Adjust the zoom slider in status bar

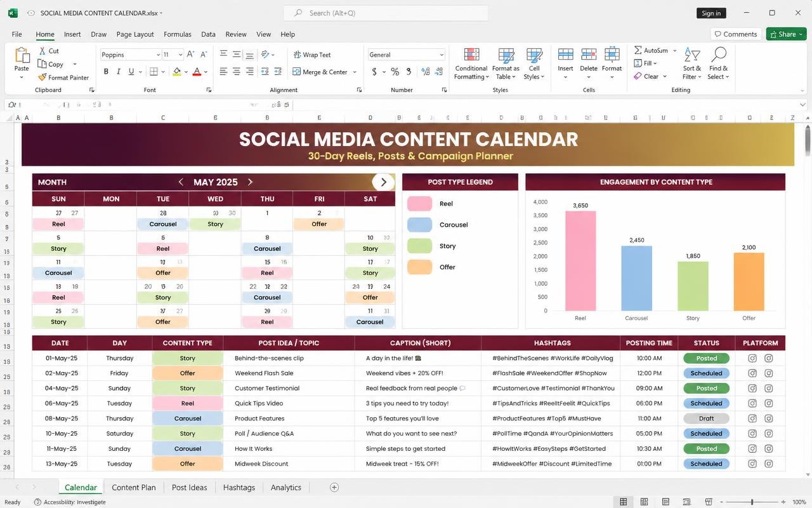(752, 502)
